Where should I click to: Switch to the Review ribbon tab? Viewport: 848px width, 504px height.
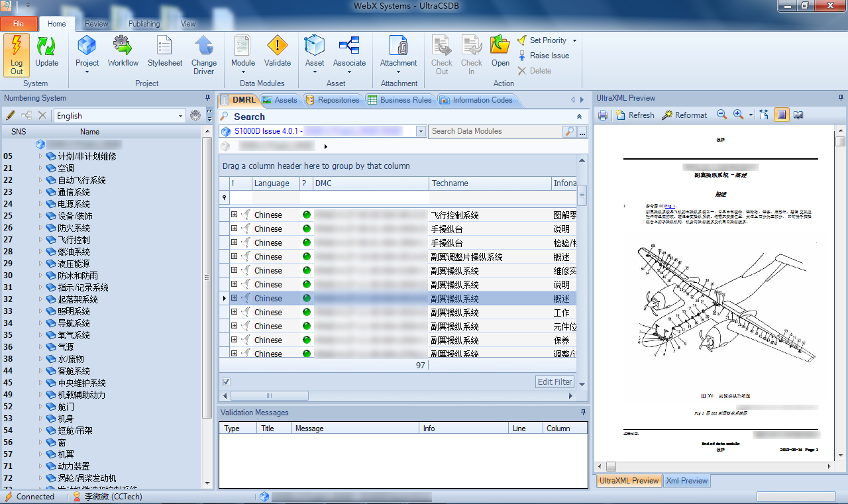[96, 24]
